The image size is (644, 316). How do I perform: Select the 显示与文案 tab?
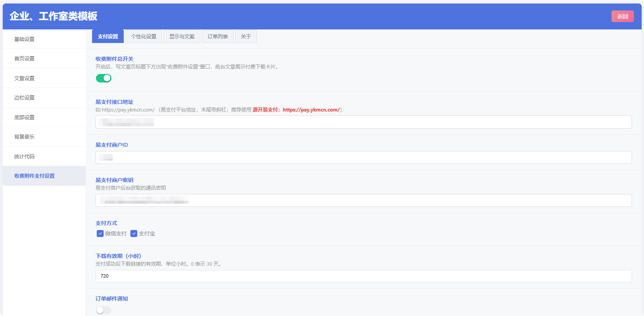coord(182,36)
